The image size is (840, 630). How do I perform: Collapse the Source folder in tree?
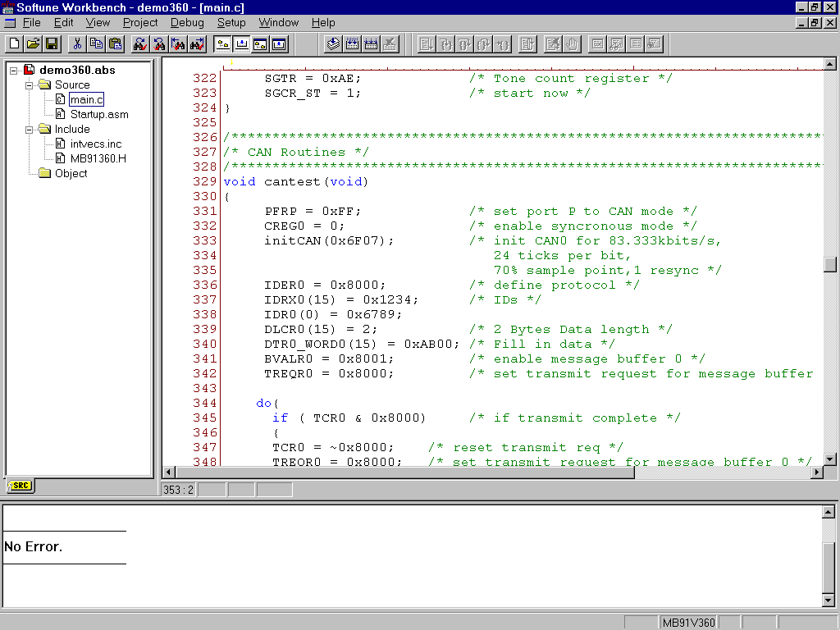point(29,85)
